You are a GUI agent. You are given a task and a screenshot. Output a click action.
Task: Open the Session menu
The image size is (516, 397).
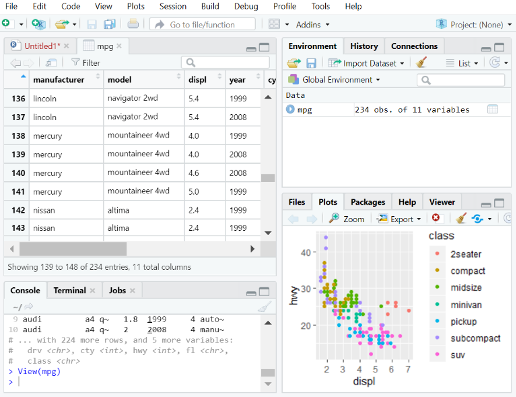(x=173, y=6)
